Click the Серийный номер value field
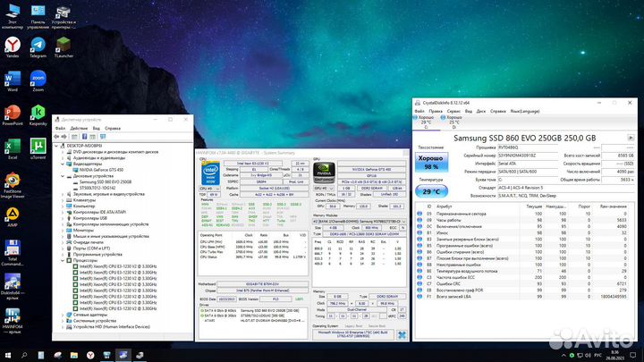Viewport: 644px width, 362px height. coord(528,156)
